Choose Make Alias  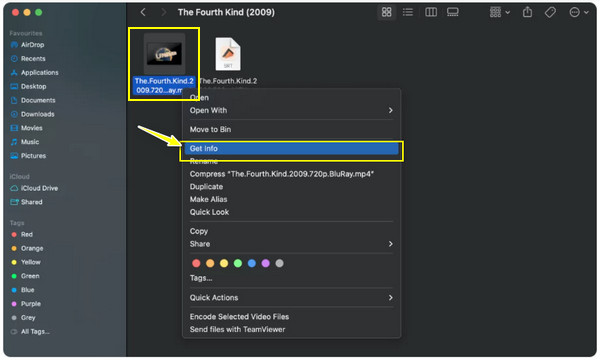click(x=291, y=199)
